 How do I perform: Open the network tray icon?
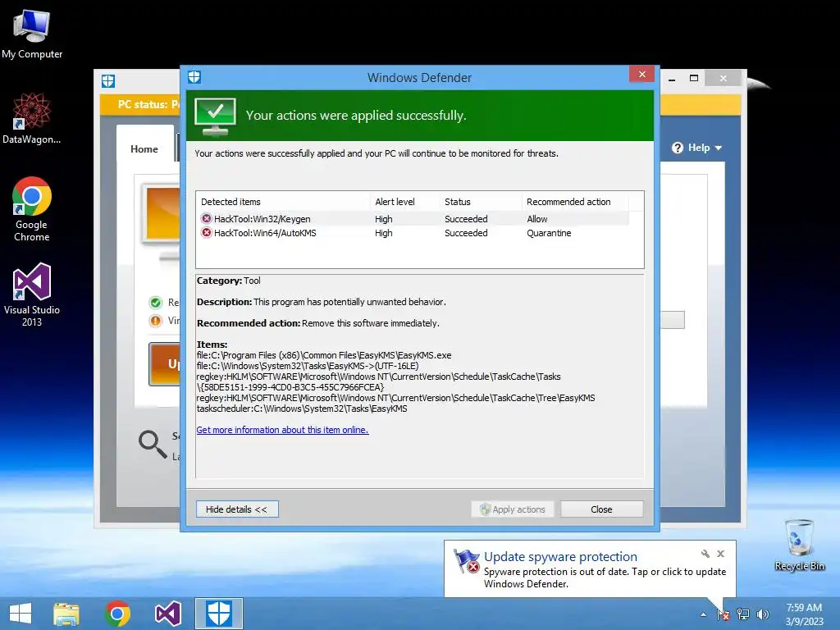(743, 614)
